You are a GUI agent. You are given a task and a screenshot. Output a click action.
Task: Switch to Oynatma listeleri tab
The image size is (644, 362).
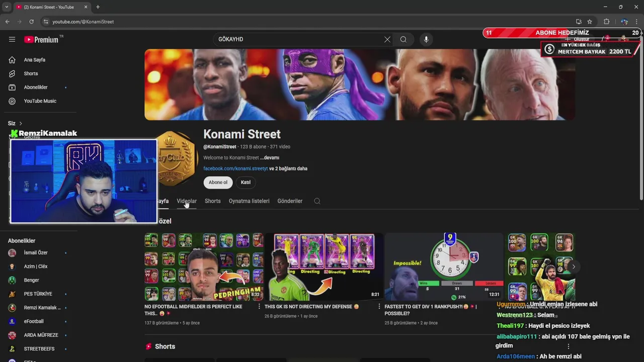(249, 201)
